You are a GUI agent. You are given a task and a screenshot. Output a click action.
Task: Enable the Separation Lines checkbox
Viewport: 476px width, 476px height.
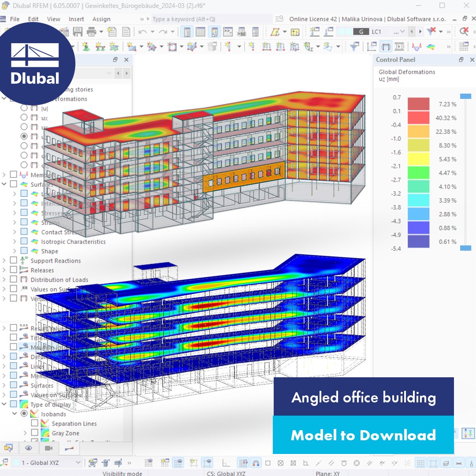pos(35,423)
